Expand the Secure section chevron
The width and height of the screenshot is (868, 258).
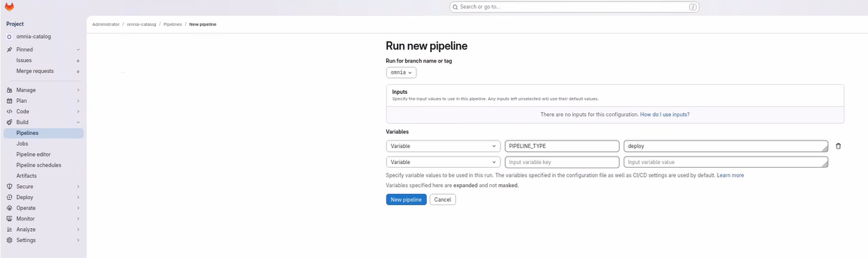tap(78, 186)
